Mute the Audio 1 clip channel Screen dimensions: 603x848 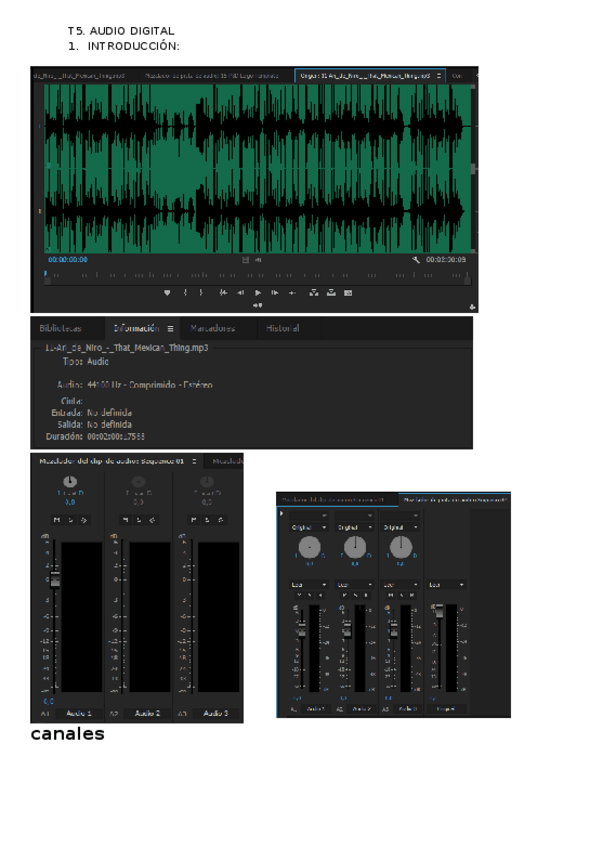pyautogui.click(x=56, y=520)
